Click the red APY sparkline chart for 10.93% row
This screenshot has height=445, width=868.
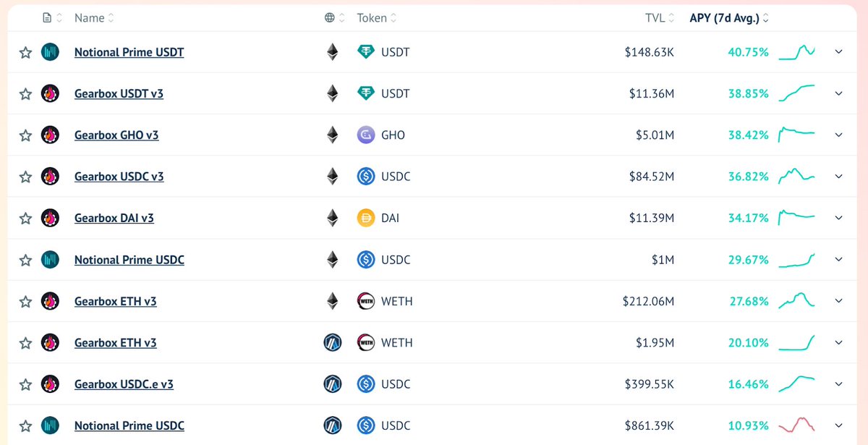pos(797,425)
